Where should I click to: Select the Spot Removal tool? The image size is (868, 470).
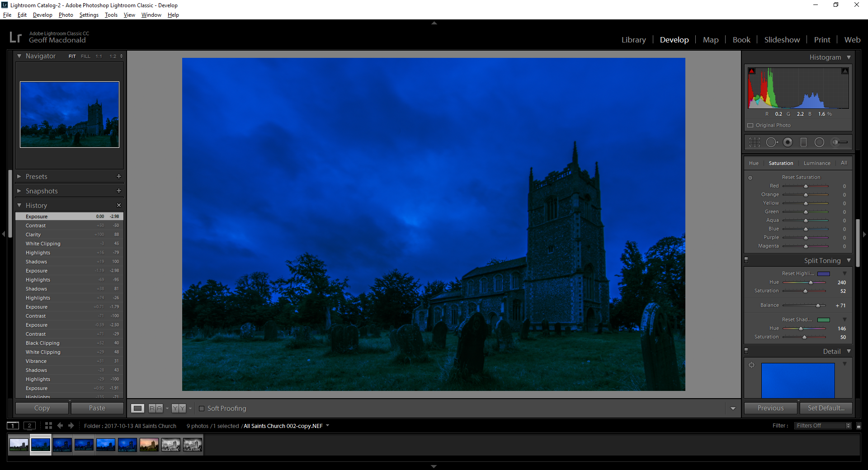click(x=772, y=142)
